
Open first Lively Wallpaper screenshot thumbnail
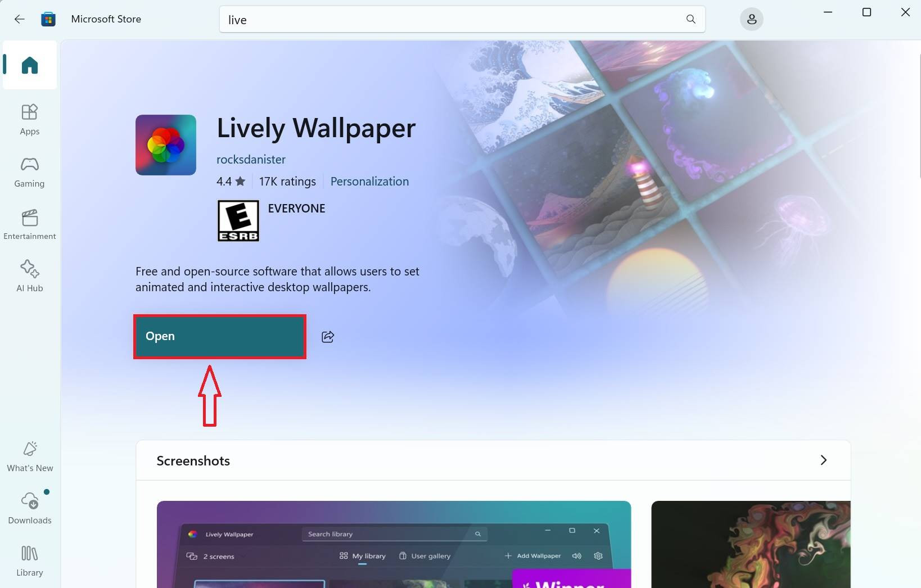click(x=394, y=544)
